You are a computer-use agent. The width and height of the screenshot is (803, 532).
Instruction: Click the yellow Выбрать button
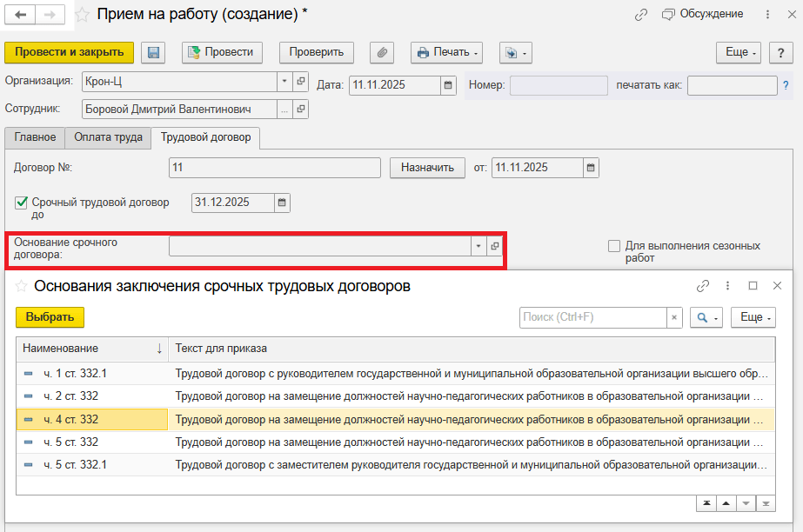(50, 317)
